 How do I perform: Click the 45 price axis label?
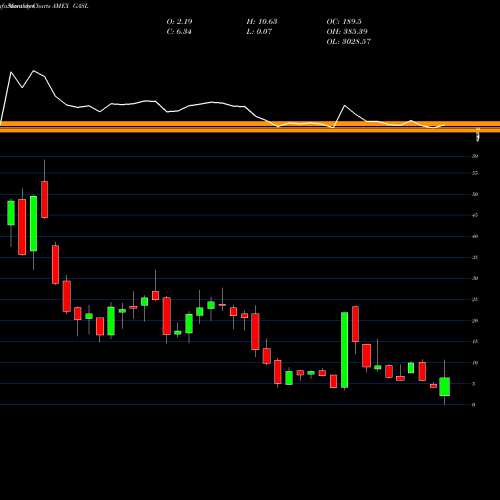tap(475, 215)
